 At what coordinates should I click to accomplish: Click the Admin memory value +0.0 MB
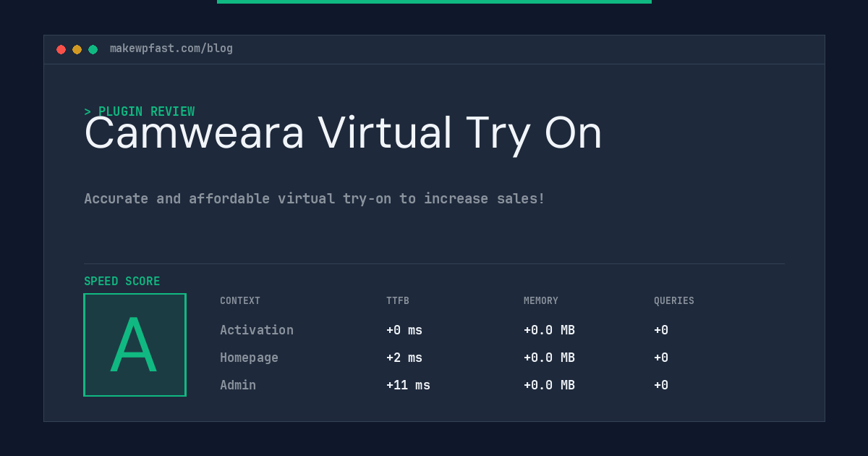pos(549,385)
